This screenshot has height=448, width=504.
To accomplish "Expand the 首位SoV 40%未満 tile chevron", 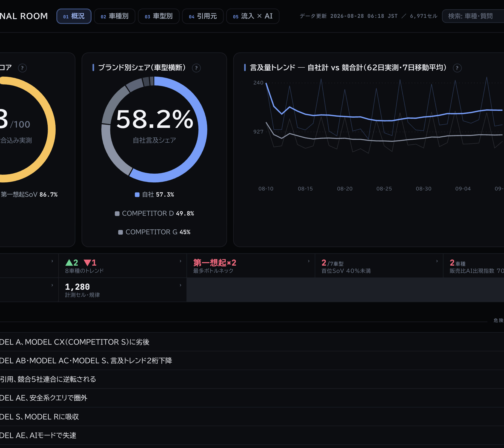I will pos(437,261).
